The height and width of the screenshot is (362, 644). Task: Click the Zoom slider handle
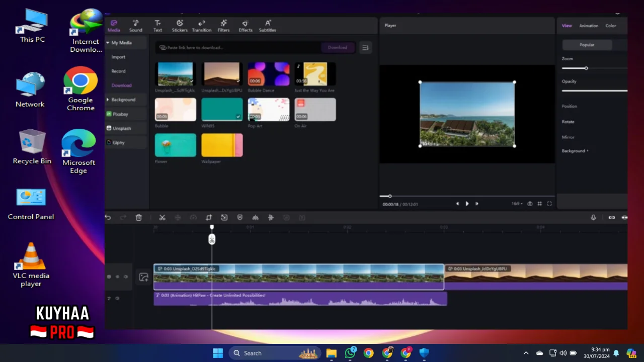tap(586, 68)
